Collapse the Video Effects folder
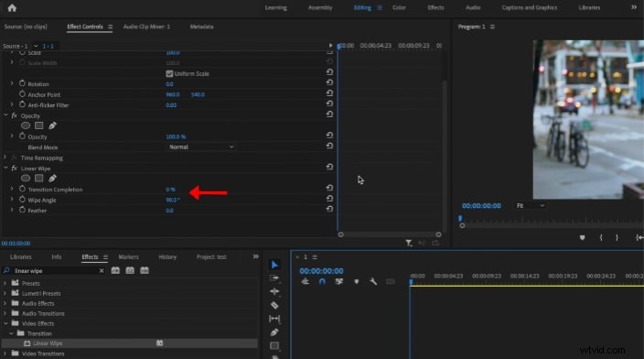This screenshot has height=359, width=644. 5,323
